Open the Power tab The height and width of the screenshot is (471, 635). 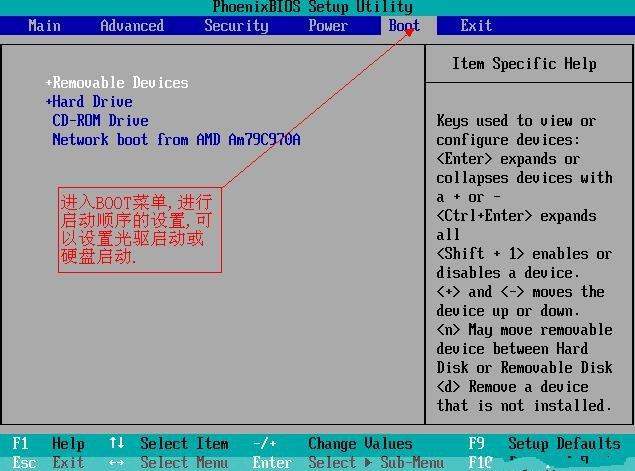coord(328,26)
